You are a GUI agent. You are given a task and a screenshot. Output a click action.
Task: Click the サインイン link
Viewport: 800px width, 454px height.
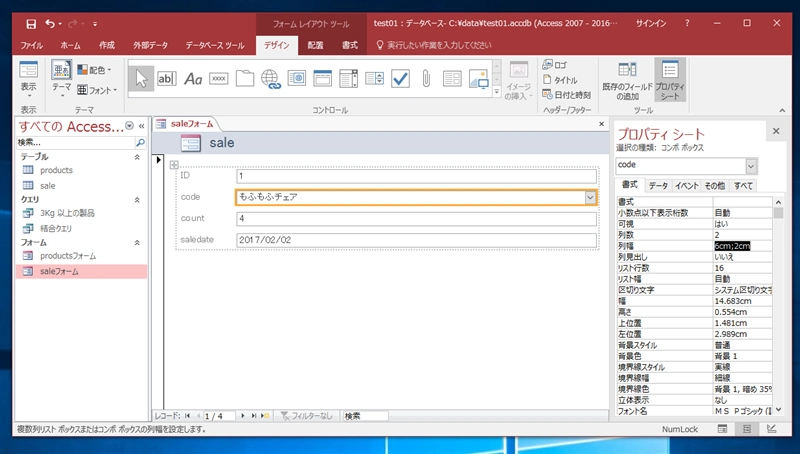coord(651,23)
